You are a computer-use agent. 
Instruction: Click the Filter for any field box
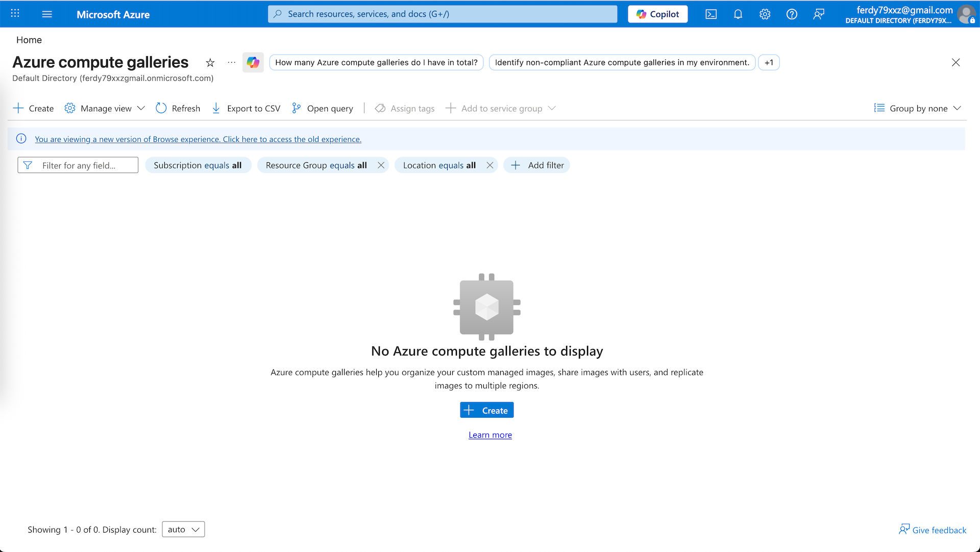click(x=78, y=165)
